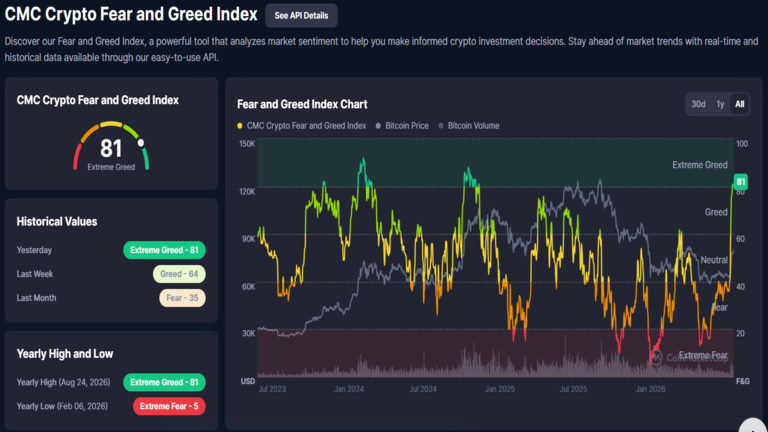Click the Jul 2024 x-axis label
This screenshot has height=432, width=768.
pos(423,389)
